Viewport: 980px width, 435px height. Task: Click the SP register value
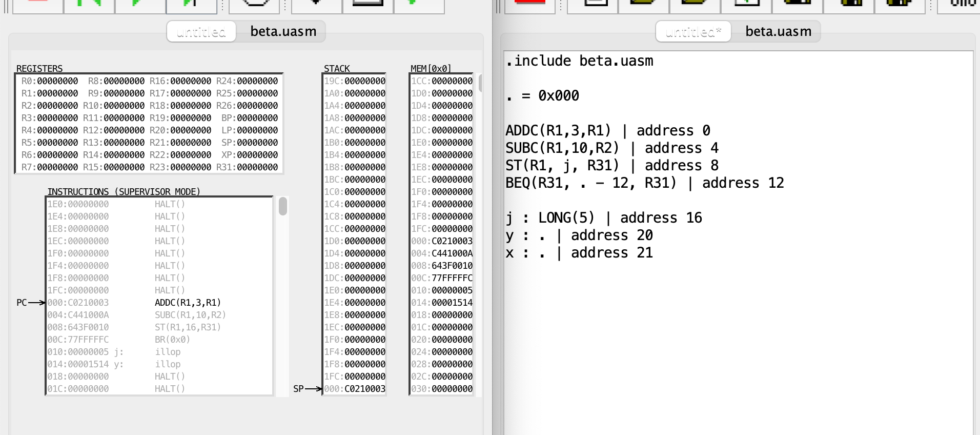257,143
